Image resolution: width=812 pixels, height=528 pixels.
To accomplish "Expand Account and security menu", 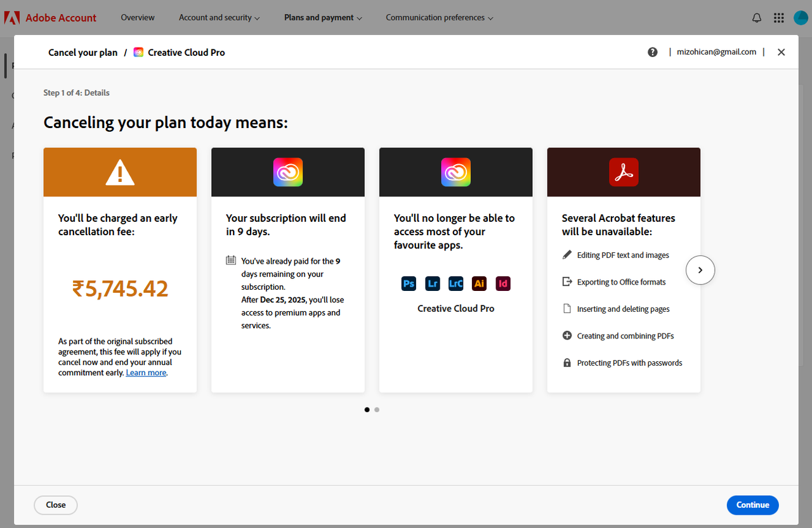I will 219,18.
